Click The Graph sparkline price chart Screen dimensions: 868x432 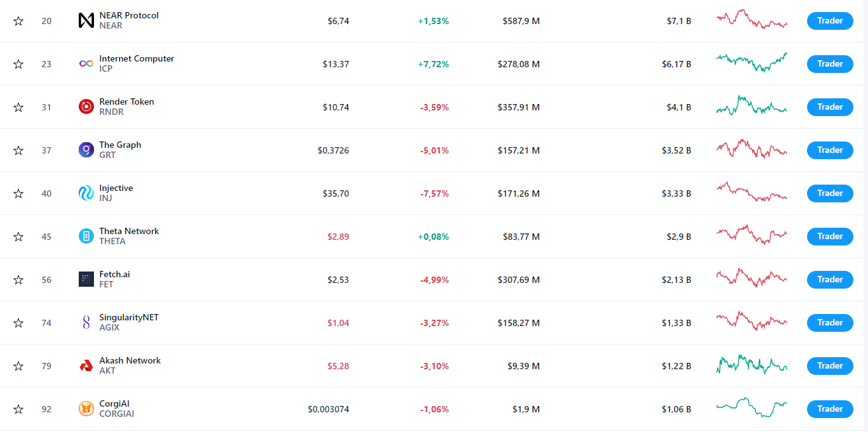(751, 150)
